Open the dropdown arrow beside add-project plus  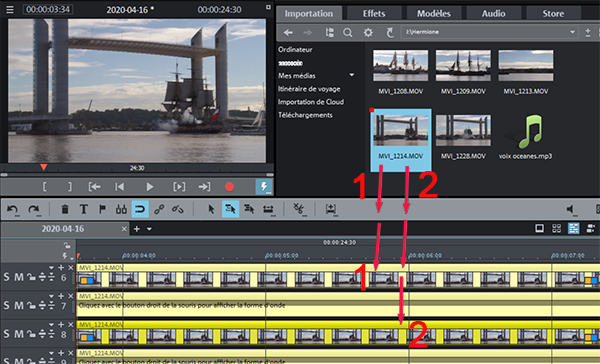[x=149, y=229]
